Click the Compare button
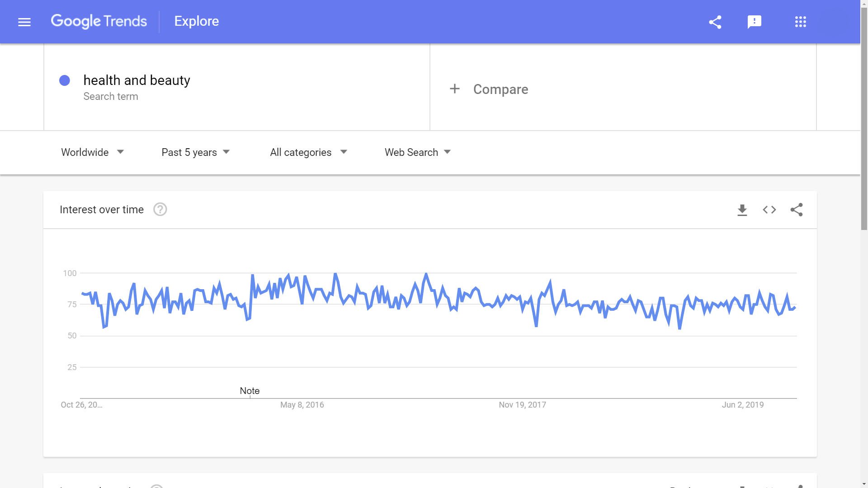The height and width of the screenshot is (488, 868). (500, 89)
